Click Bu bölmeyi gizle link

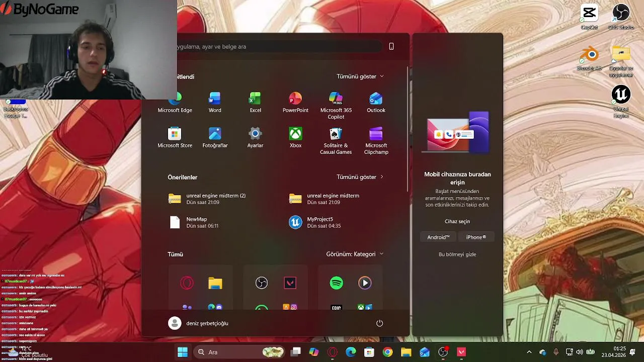coord(457,254)
